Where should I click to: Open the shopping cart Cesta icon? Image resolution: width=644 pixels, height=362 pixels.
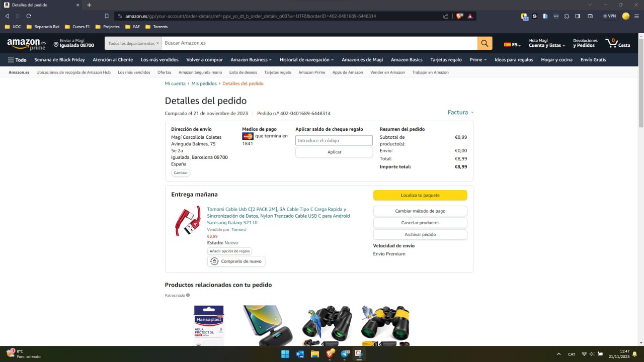617,43
